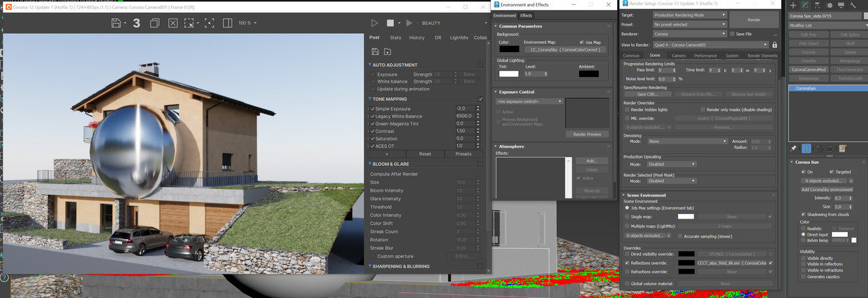868x298 pixels.
Task: Uncheck the Contrast operator checkbox
Action: click(x=372, y=131)
